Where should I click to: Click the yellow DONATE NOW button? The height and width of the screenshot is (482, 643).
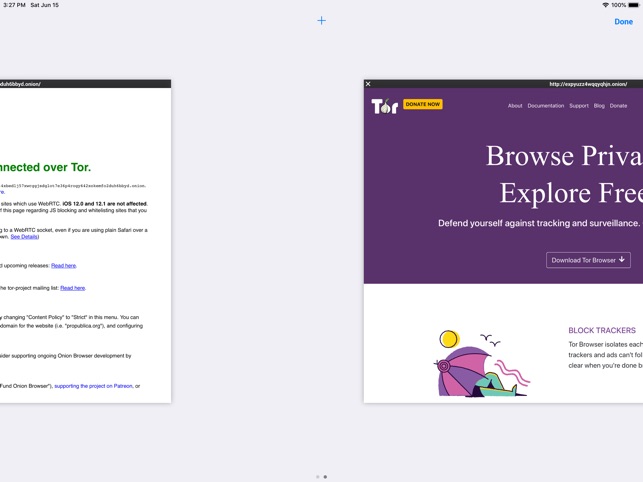click(x=423, y=104)
